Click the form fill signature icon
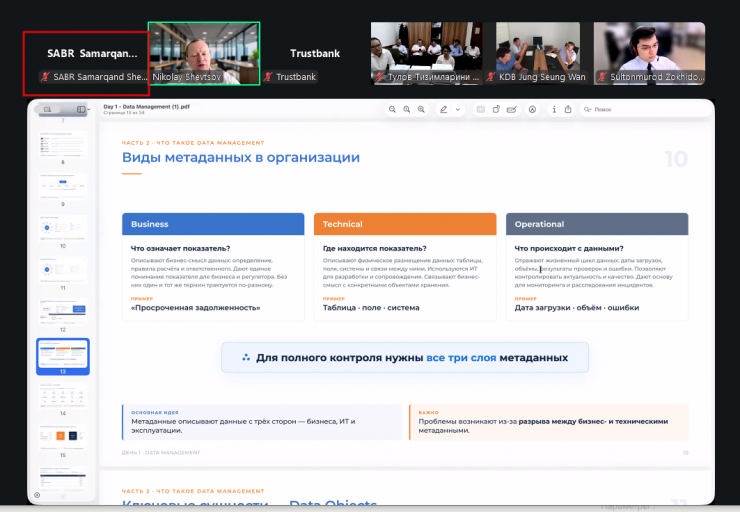The image size is (740, 512). click(512, 109)
